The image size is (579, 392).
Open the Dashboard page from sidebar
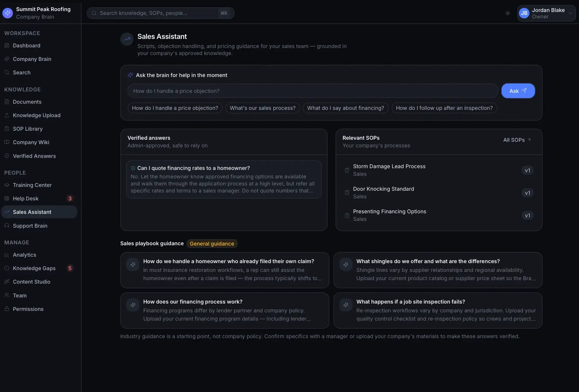(39, 45)
